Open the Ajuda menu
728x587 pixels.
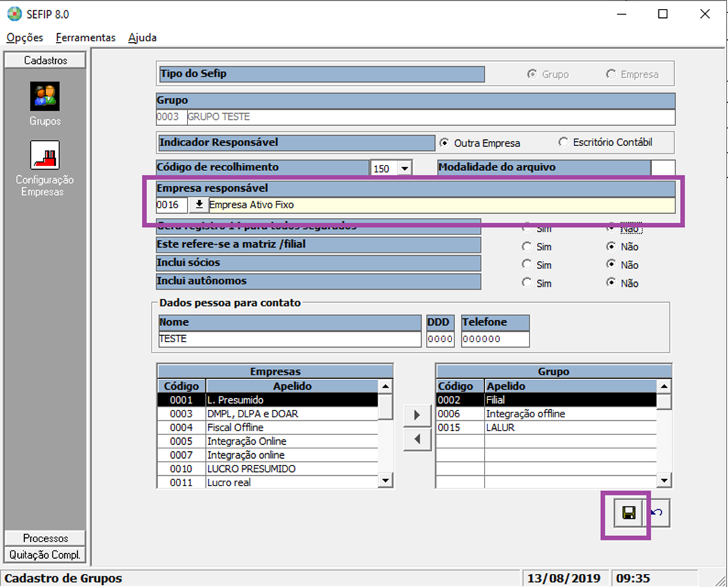tap(143, 38)
